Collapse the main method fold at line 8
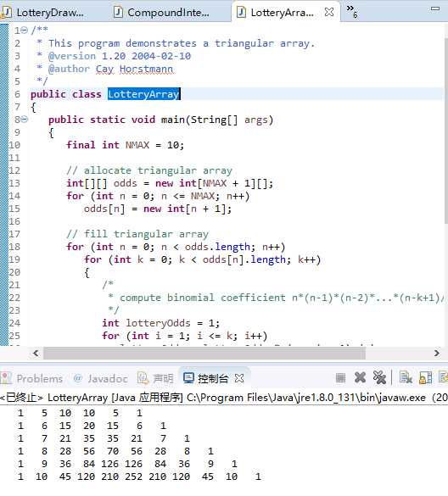This screenshot has width=448, height=496. pyautogui.click(x=25, y=120)
